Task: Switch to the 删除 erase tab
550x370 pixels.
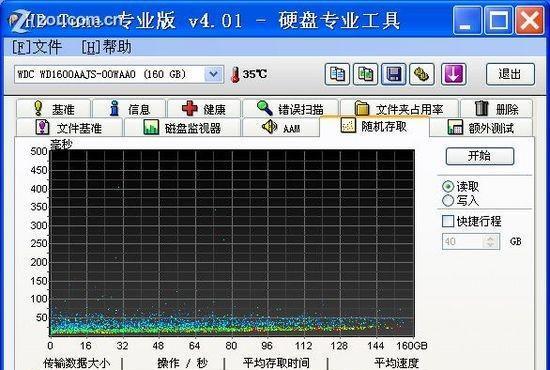Action: pyautogui.click(x=496, y=109)
